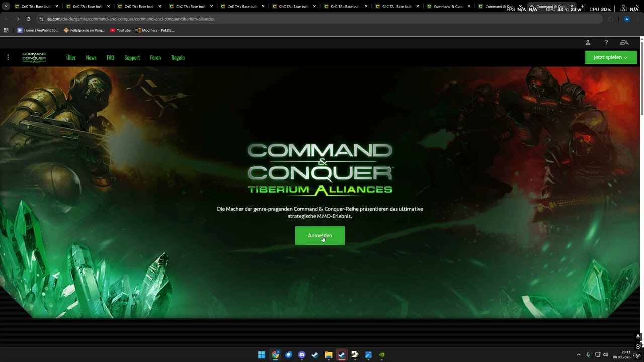Open the green three-dot site menu
The image size is (644, 362).
(8, 57)
